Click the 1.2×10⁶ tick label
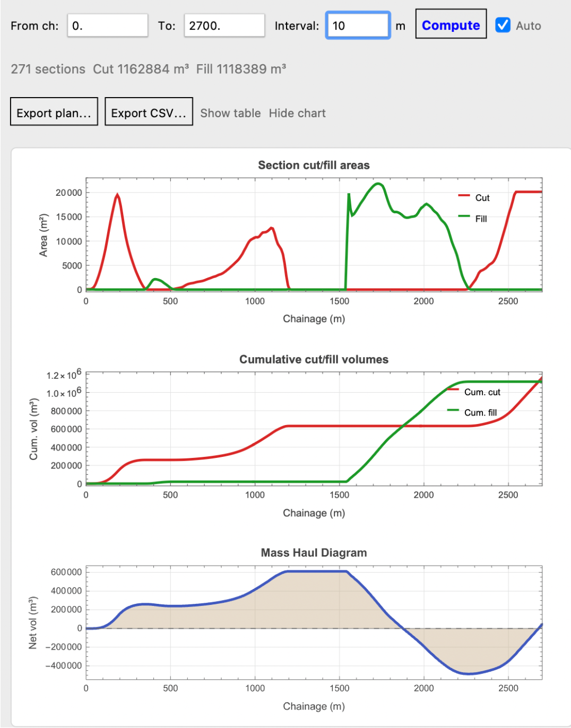The height and width of the screenshot is (728, 571). 64,375
